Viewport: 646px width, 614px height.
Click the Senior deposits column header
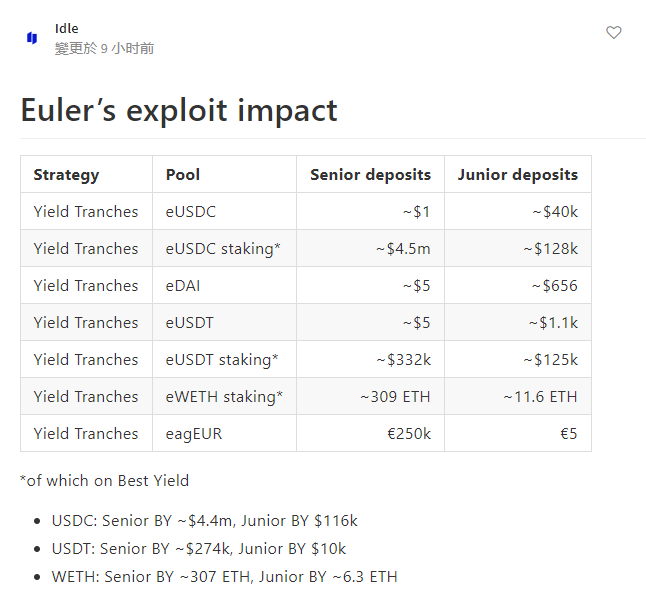(x=370, y=175)
